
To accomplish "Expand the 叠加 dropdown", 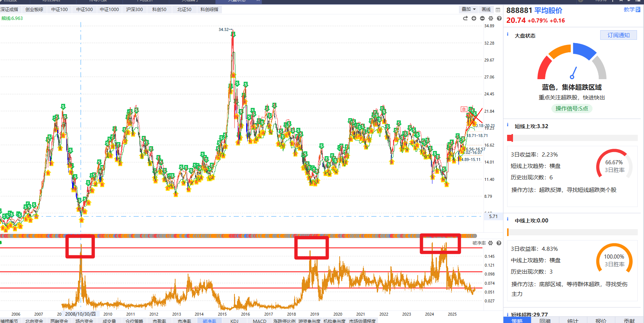I will (468, 9).
